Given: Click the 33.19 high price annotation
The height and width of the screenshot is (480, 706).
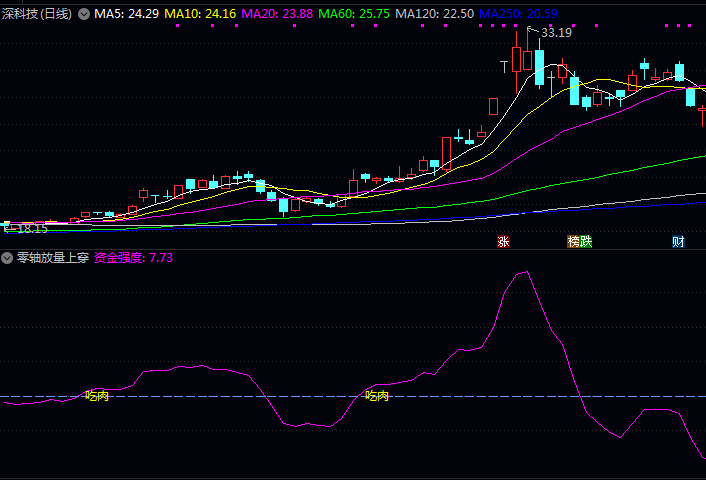Looking at the screenshot, I should [556, 32].
